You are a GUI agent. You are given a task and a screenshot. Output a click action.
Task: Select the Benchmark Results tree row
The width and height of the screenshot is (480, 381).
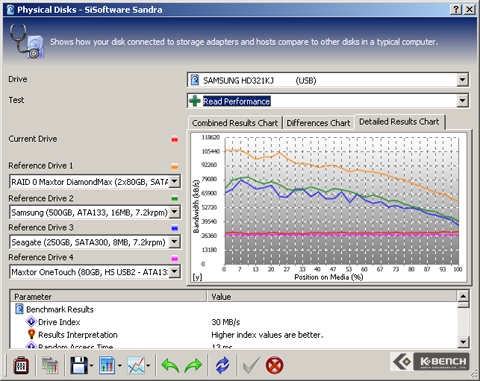[60, 309]
